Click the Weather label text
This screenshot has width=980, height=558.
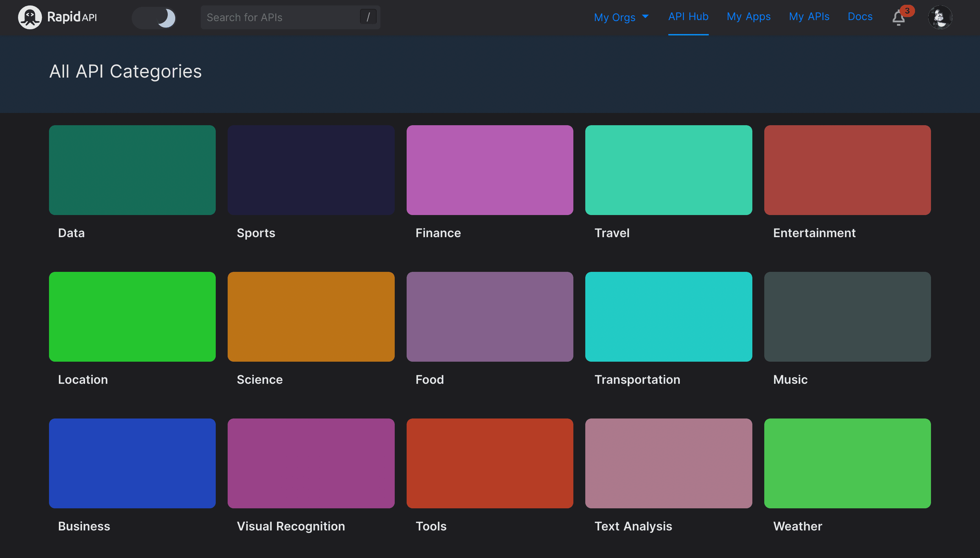point(798,526)
